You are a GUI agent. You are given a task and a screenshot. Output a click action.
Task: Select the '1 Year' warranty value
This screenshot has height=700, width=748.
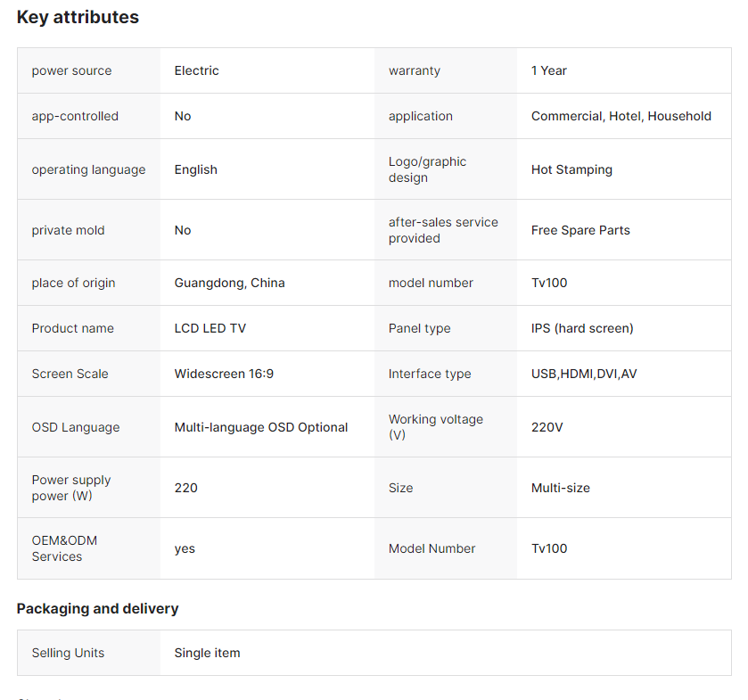click(x=548, y=70)
